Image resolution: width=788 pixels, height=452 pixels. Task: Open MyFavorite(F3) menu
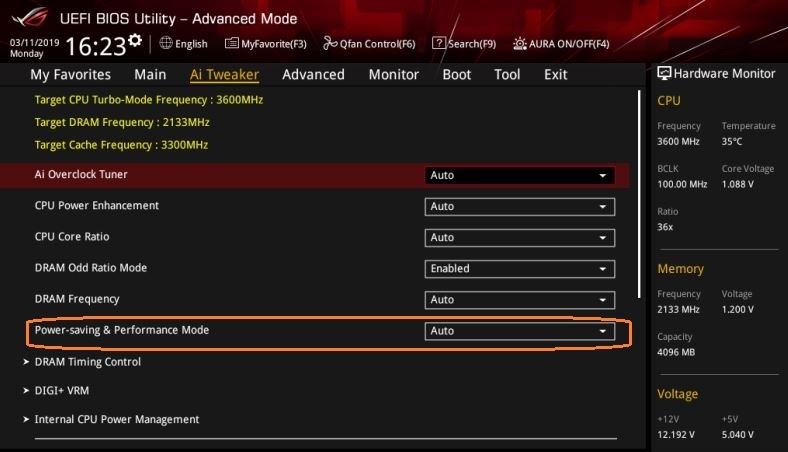(274, 44)
